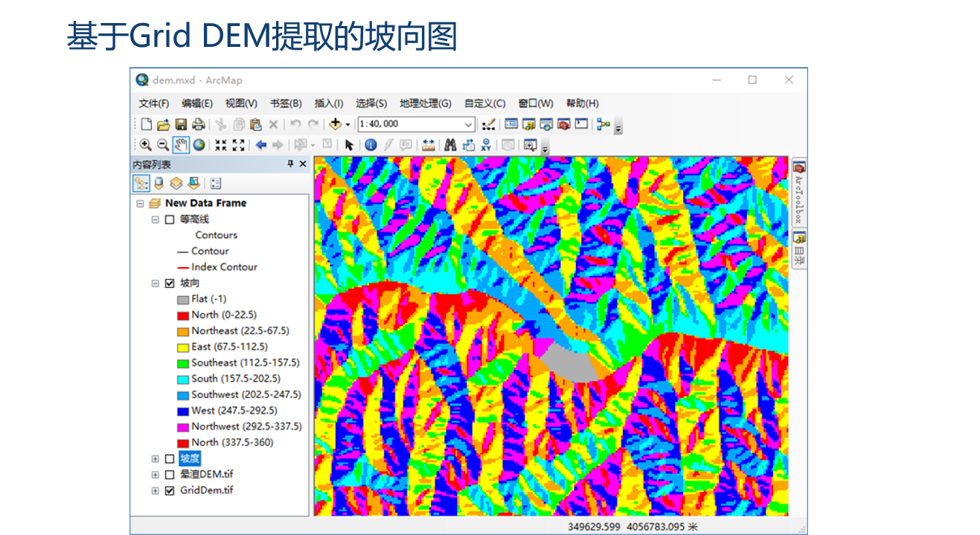Close the 内容列表 panel
This screenshot has height=535, width=980.
point(303,164)
